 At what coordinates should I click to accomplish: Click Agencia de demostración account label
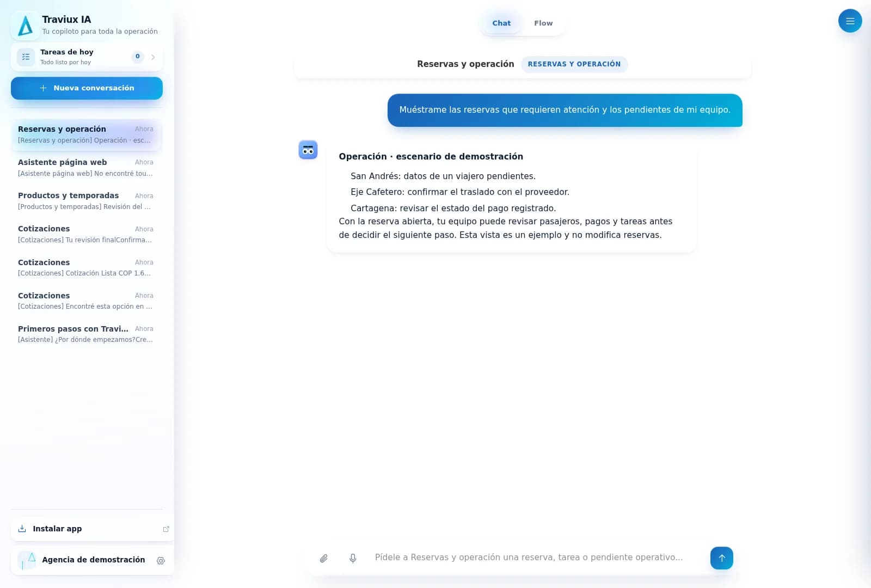(x=94, y=560)
